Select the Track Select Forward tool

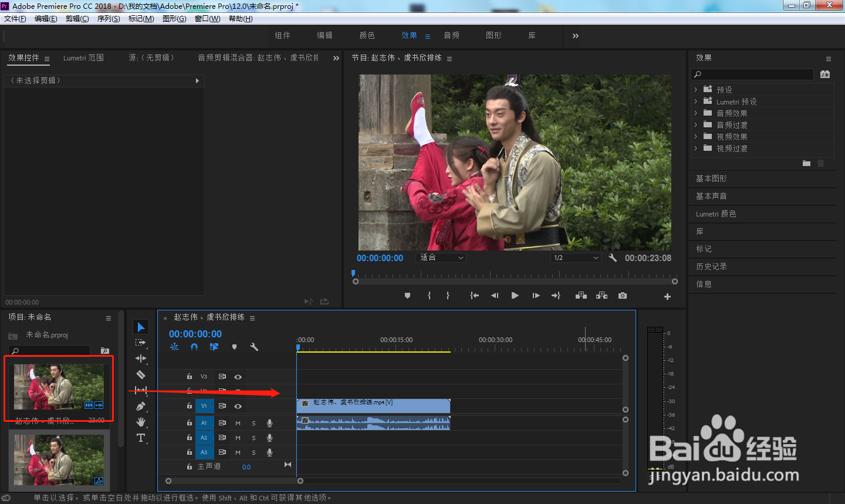140,343
